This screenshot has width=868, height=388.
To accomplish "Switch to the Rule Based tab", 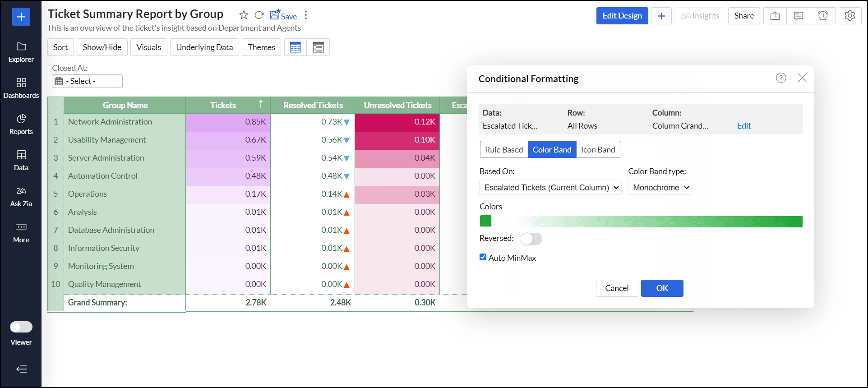I will [x=504, y=150].
